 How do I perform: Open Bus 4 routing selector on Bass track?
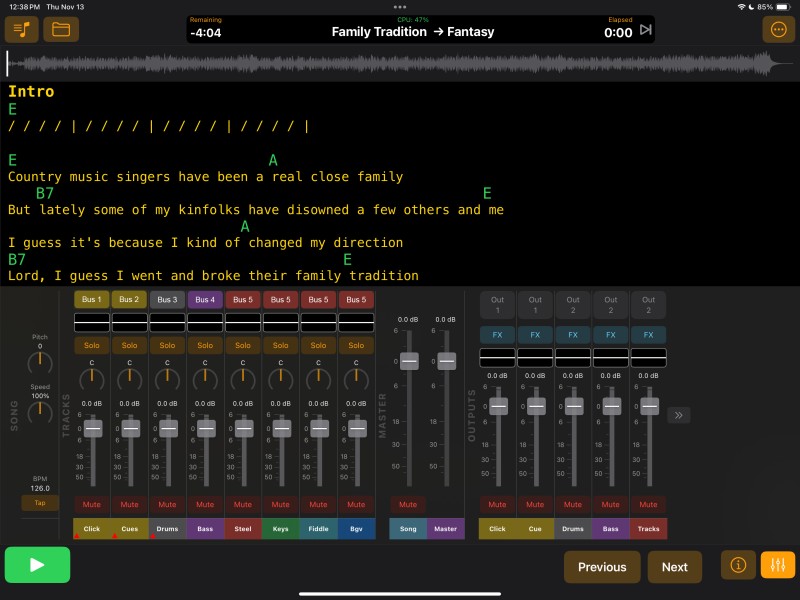[x=205, y=299]
